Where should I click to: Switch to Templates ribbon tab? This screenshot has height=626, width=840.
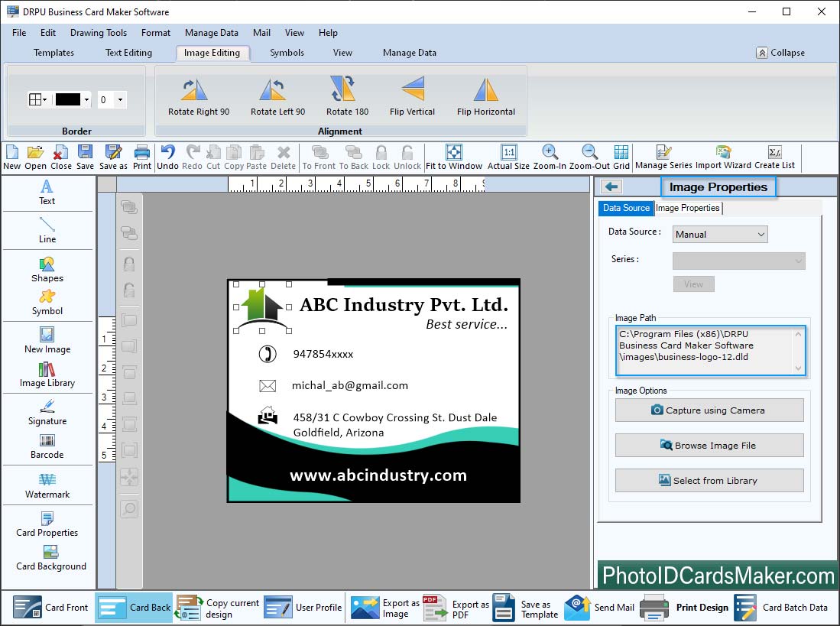[x=54, y=53]
